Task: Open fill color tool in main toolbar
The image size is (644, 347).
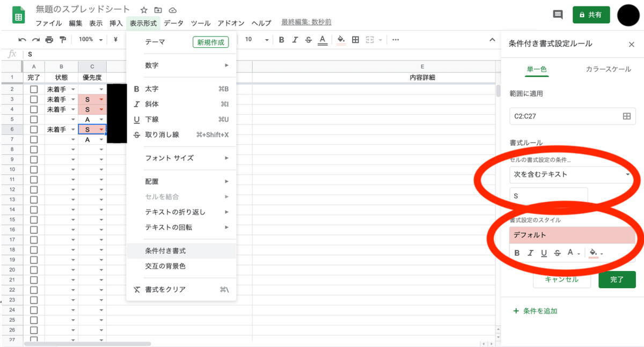Action: point(341,40)
